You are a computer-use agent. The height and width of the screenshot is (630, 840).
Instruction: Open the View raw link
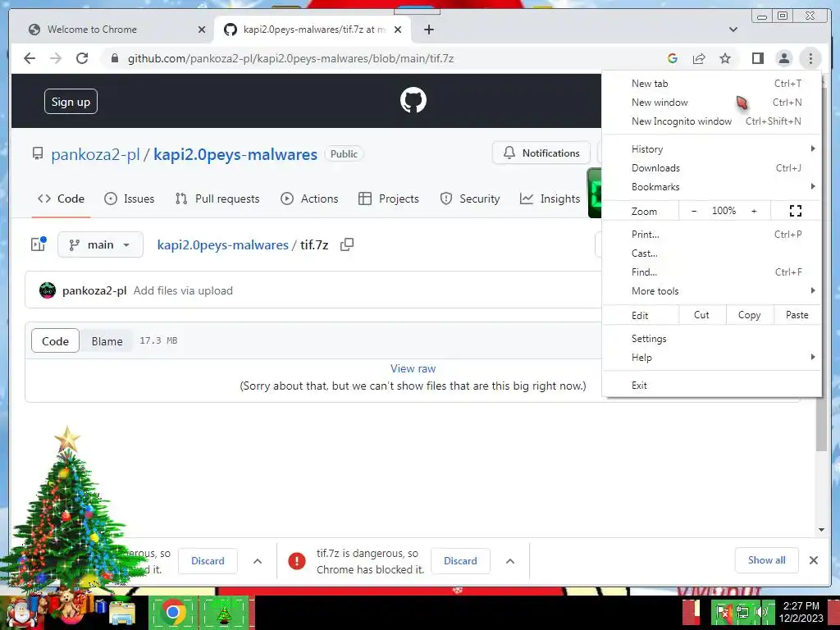click(413, 368)
